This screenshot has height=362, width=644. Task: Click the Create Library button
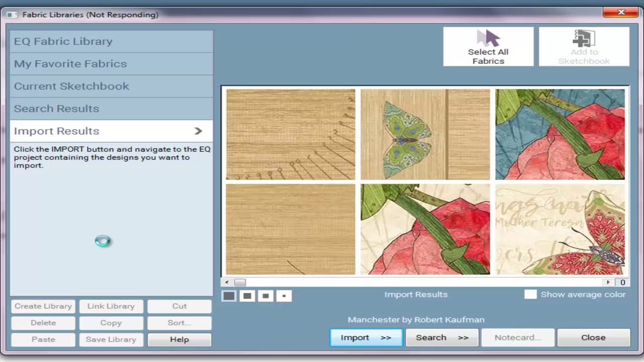pos(43,306)
